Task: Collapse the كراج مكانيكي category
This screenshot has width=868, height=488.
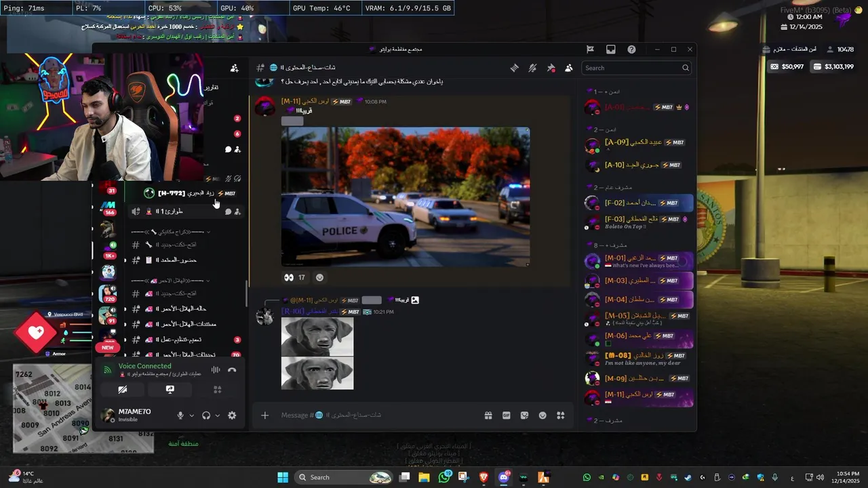Action: point(171,232)
